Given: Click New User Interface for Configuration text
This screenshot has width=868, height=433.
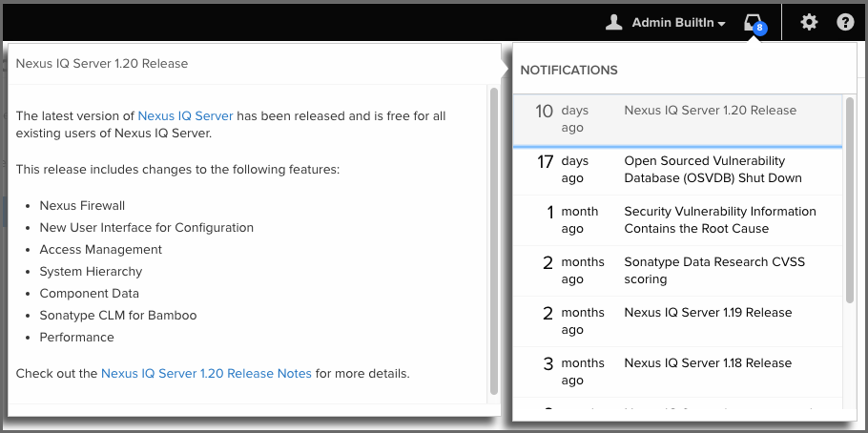Looking at the screenshot, I should coord(147,228).
